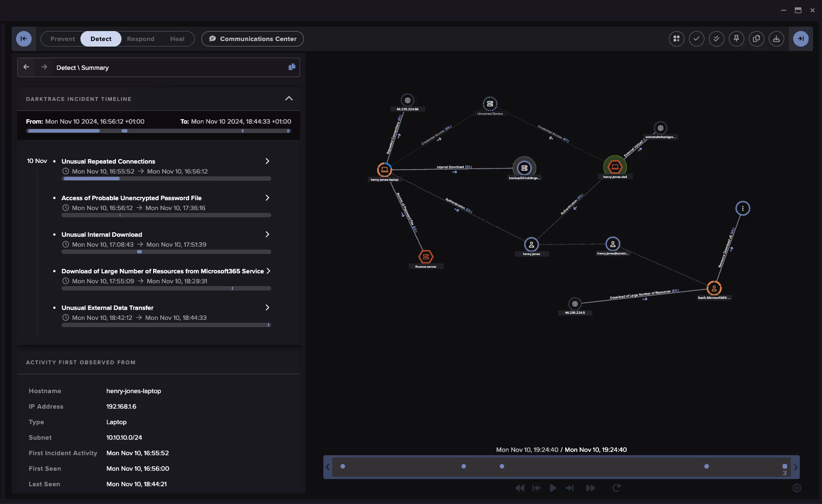The height and width of the screenshot is (504, 822).
Task: Select the henry.jones user node
Action: tap(531, 244)
